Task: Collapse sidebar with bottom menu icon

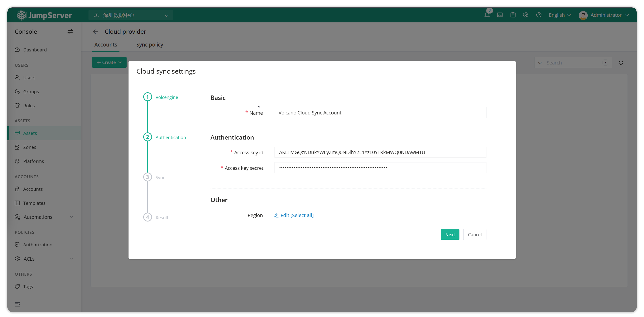Action: (17, 304)
